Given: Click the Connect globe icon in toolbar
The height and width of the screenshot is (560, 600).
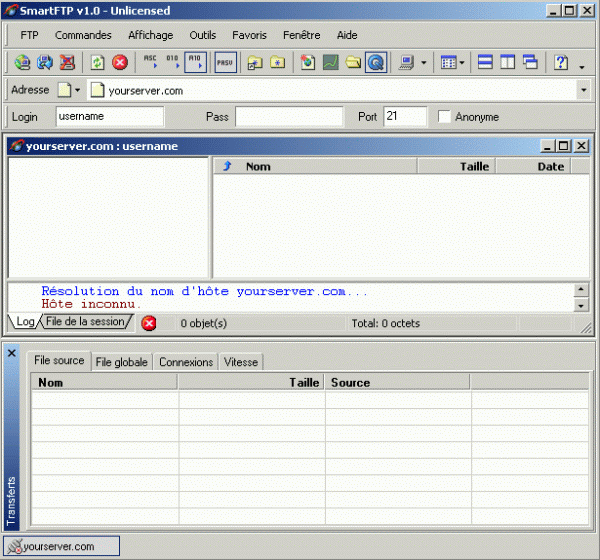Looking at the screenshot, I should 22,62.
